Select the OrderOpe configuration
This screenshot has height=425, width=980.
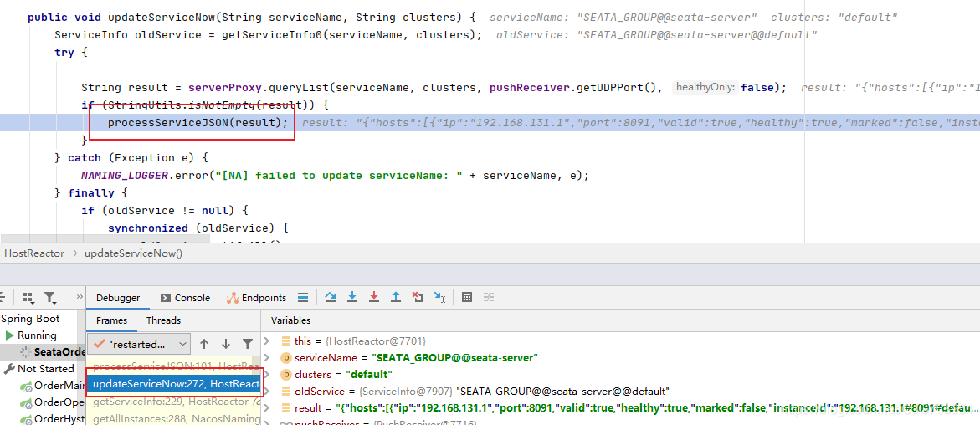(x=60, y=402)
